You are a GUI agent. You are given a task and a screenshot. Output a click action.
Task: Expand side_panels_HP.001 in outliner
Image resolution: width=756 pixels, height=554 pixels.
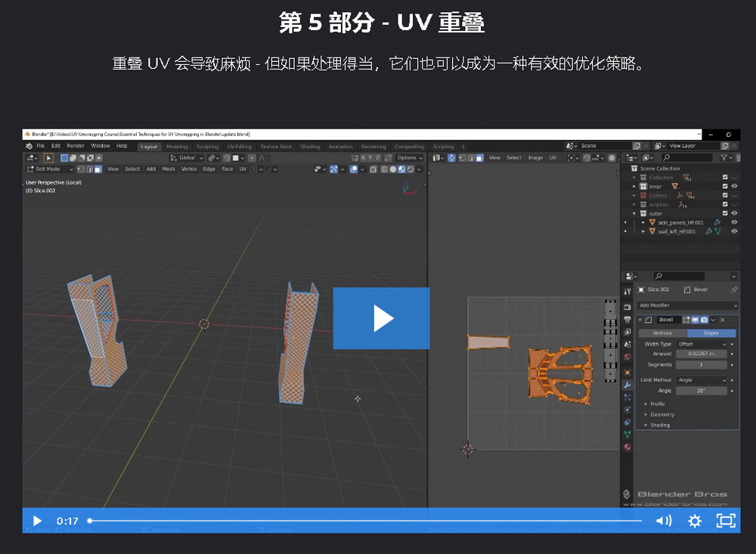(643, 223)
